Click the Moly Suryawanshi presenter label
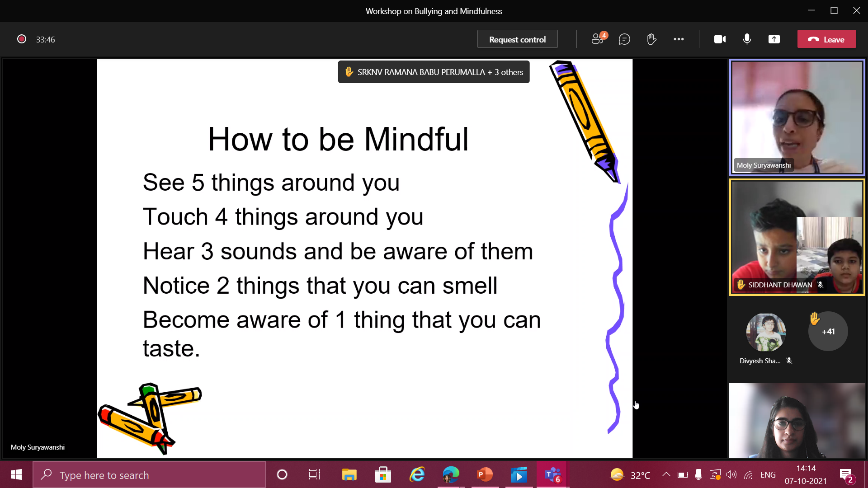 pyautogui.click(x=38, y=447)
